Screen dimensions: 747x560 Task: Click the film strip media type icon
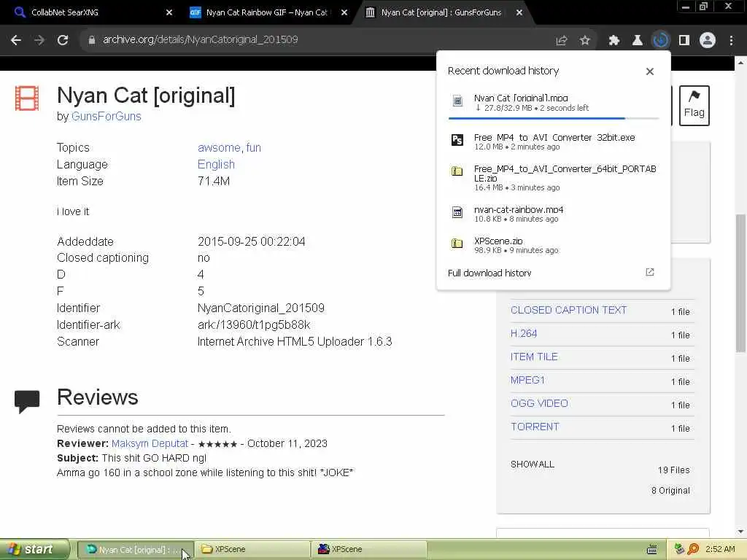pos(27,98)
